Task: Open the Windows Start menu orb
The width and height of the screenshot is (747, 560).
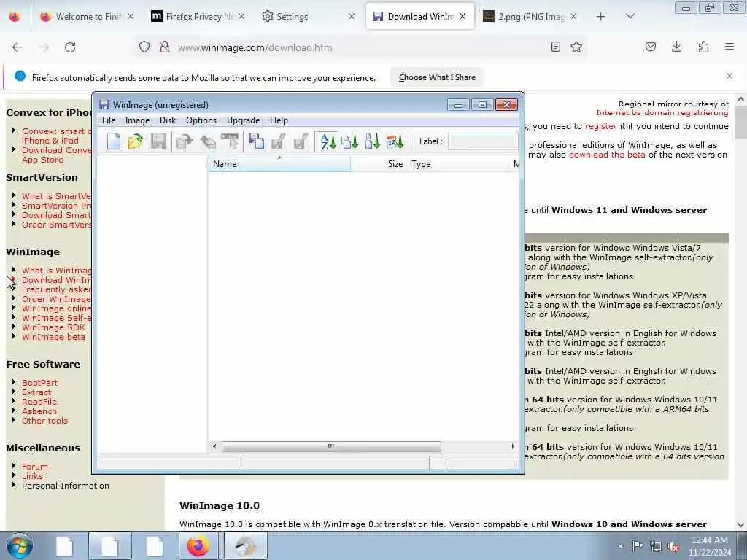Action: pos(20,546)
